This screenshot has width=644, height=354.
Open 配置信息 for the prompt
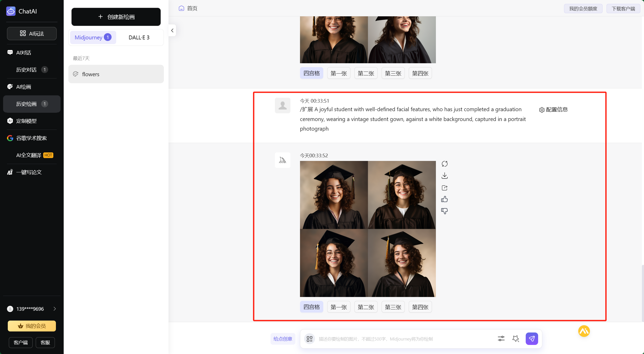pyautogui.click(x=553, y=110)
